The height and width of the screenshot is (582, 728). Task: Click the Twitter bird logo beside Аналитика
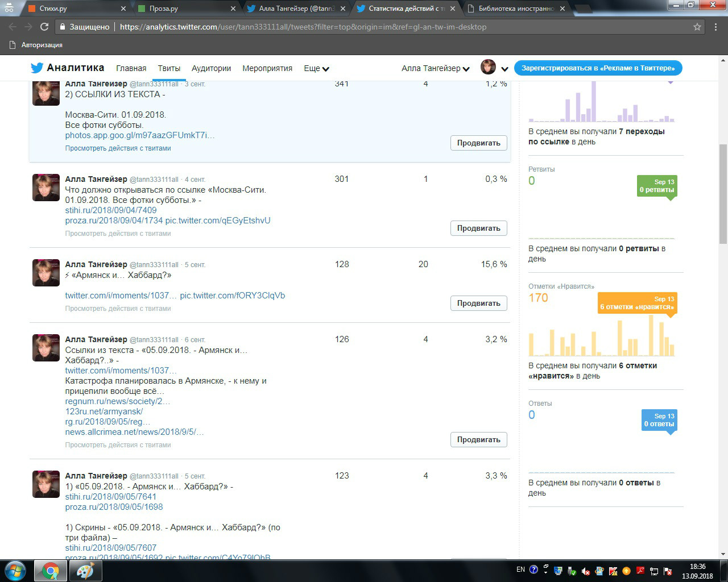tap(37, 68)
